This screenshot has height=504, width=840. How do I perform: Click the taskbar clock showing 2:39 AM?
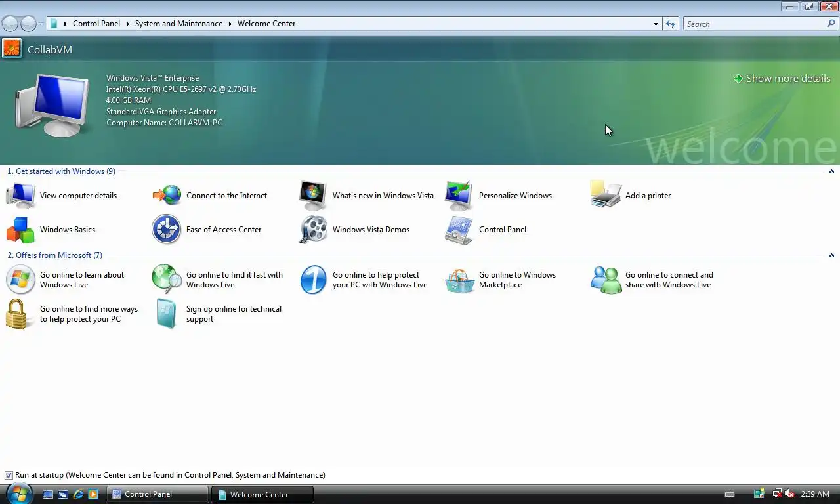[816, 494]
